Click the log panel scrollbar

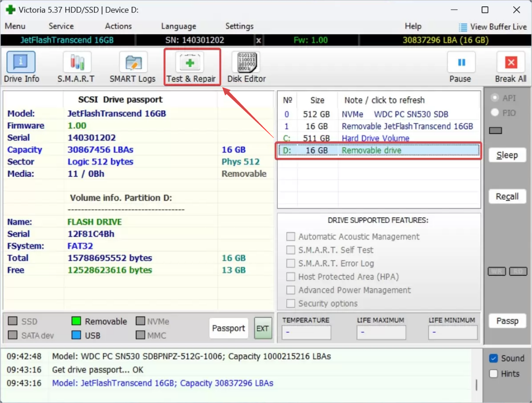click(476, 385)
